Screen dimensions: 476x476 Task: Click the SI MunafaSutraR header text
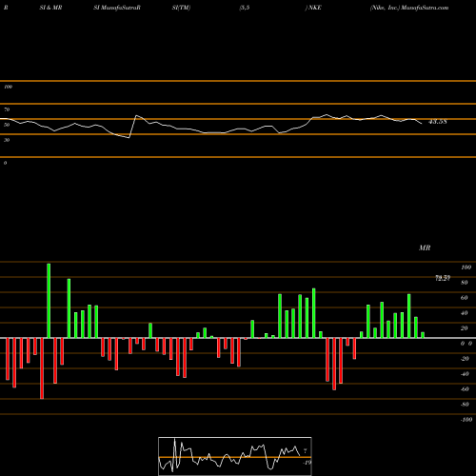(x=117, y=8)
